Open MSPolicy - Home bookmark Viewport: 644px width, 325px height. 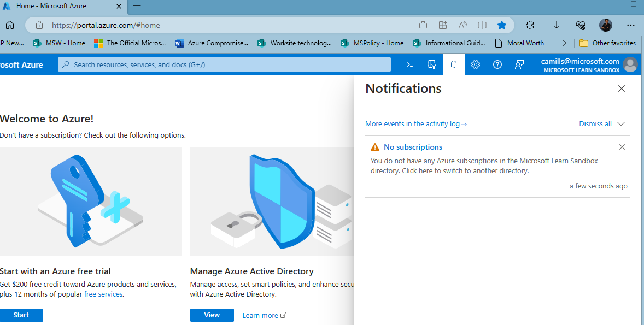[372, 43]
